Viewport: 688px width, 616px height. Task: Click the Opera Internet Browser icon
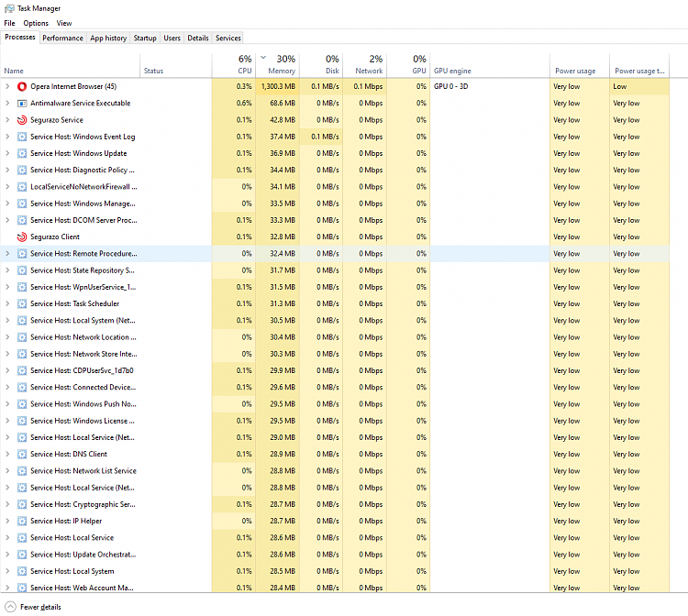(x=22, y=86)
